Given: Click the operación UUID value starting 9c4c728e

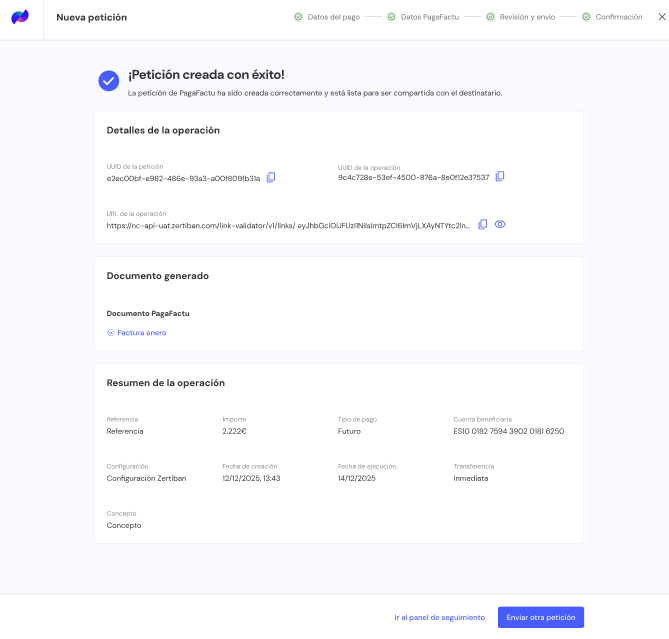Looking at the screenshot, I should click(413, 177).
